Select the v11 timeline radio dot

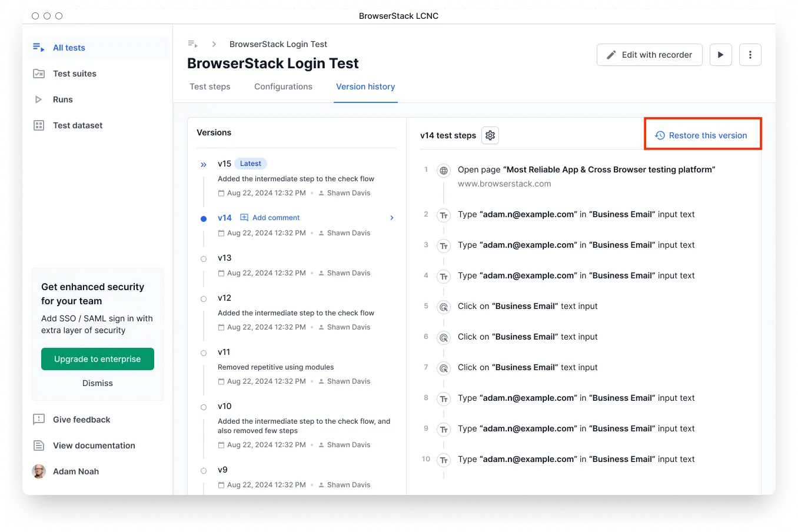tap(204, 353)
